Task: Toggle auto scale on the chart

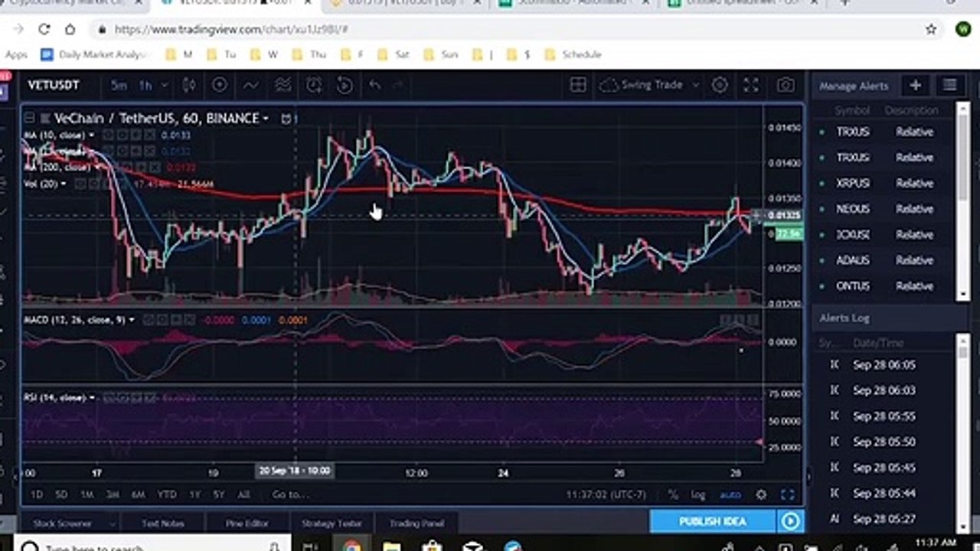Action: point(730,495)
